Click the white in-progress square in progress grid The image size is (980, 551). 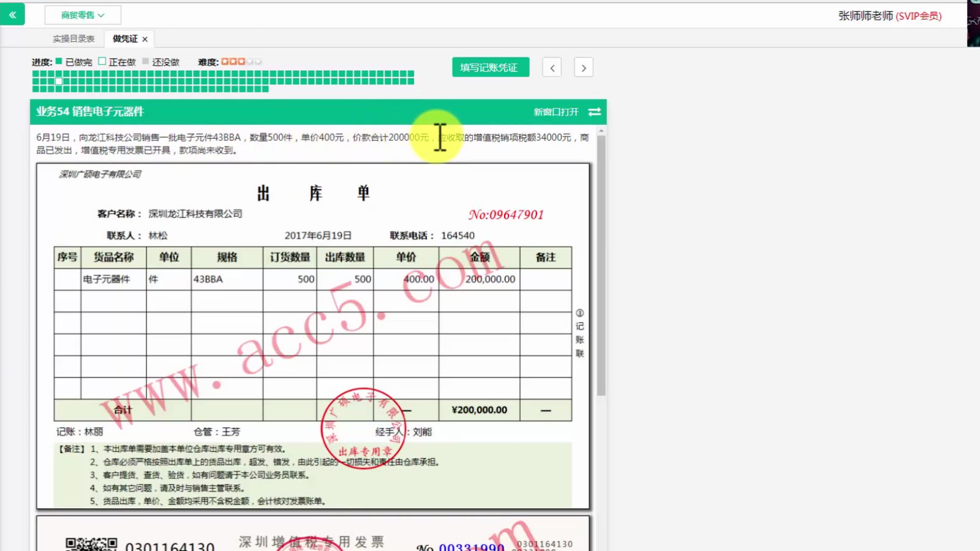[59, 81]
